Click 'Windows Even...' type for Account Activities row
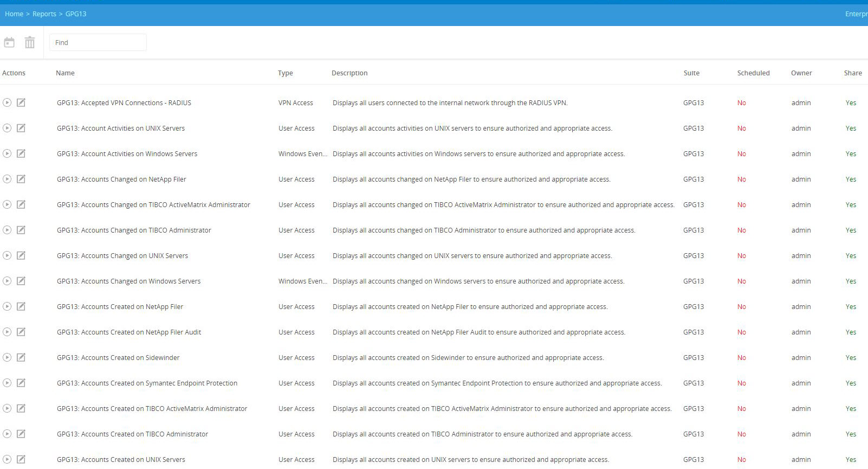 [303, 154]
